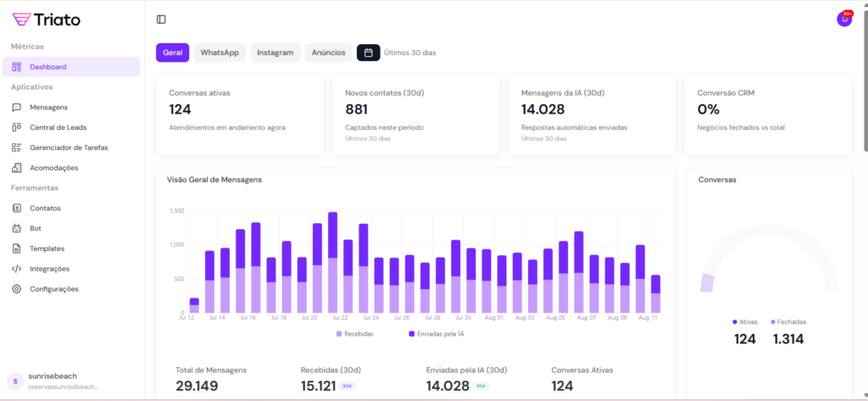Click the Acomodações building icon
This screenshot has height=401, width=868.
[x=17, y=168]
